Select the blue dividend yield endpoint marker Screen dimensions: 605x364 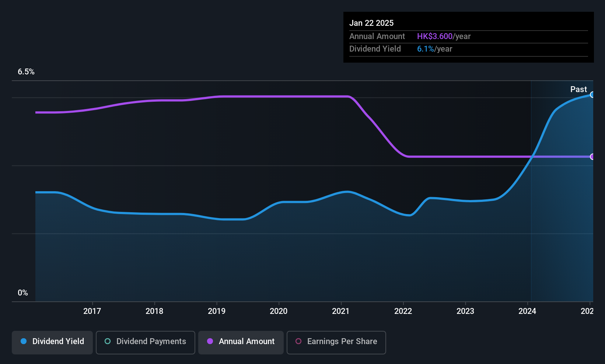pyautogui.click(x=592, y=95)
